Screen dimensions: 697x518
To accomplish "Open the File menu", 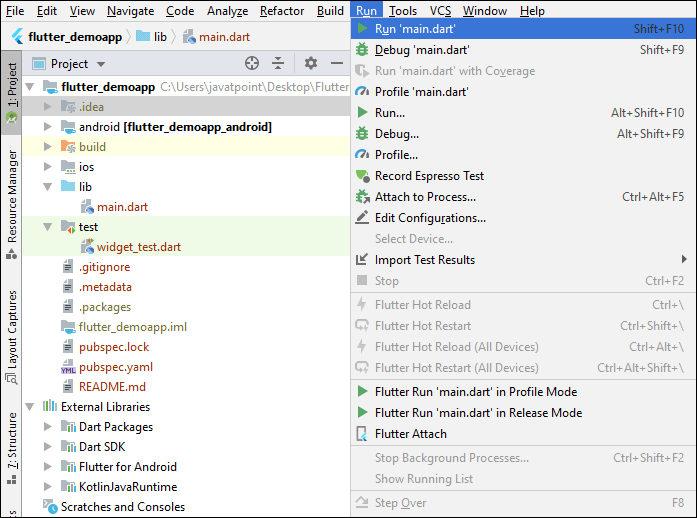I will pos(15,11).
